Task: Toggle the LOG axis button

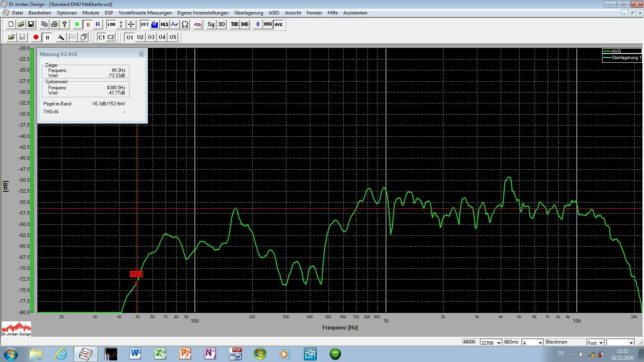Action: 111,25
